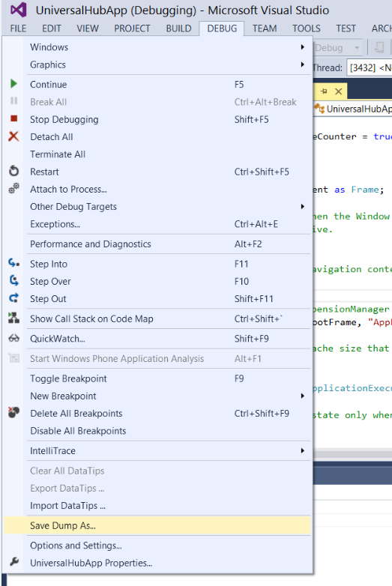Viewport: 392px width, 586px height.
Task: Select Save Dump As...
Action: [157, 525]
